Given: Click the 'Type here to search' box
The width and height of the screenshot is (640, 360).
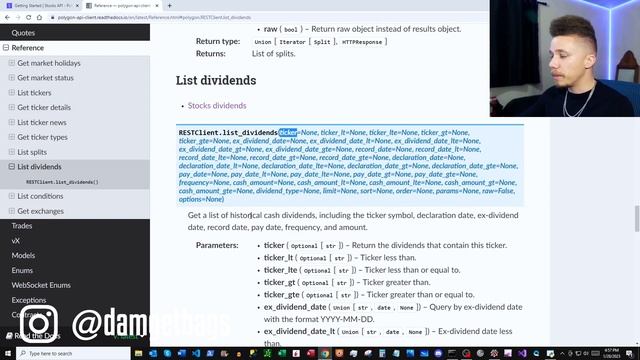Looking at the screenshot, I should point(73,353).
